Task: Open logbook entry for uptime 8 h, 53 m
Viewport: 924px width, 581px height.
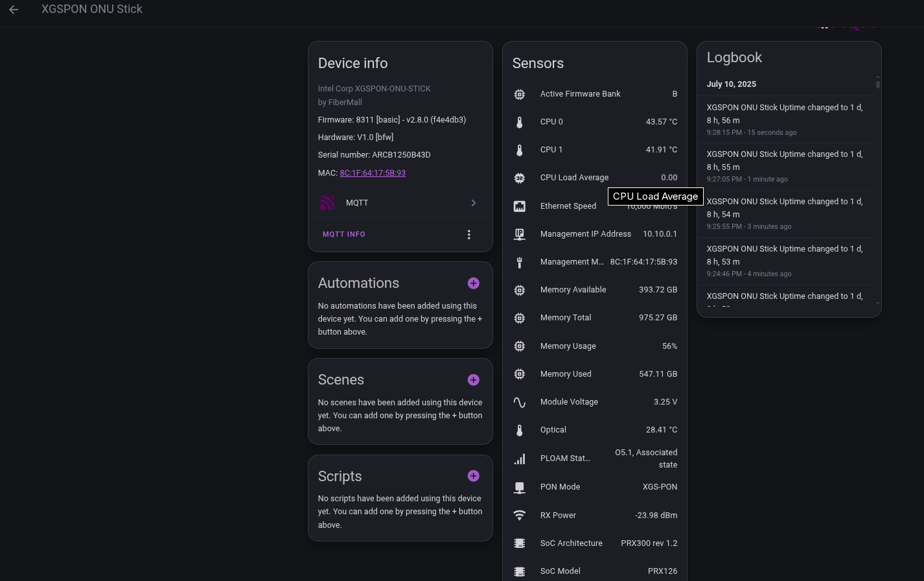Action: tap(786, 261)
